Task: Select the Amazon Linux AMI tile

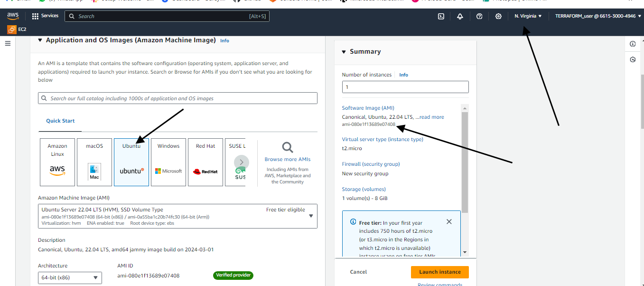Action: [57, 162]
